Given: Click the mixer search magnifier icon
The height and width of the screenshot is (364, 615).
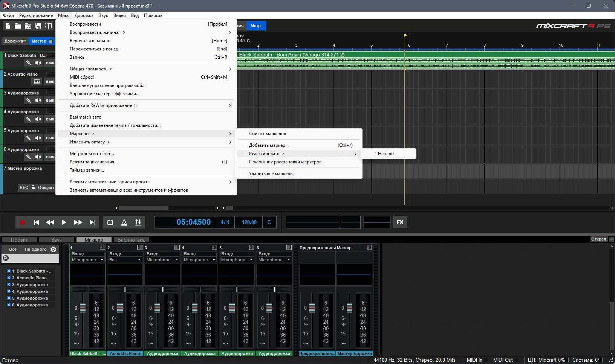Looking at the screenshot, I should point(6,258).
